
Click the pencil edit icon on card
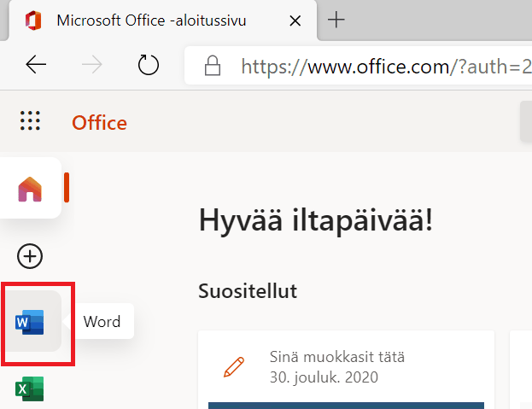[x=234, y=367]
